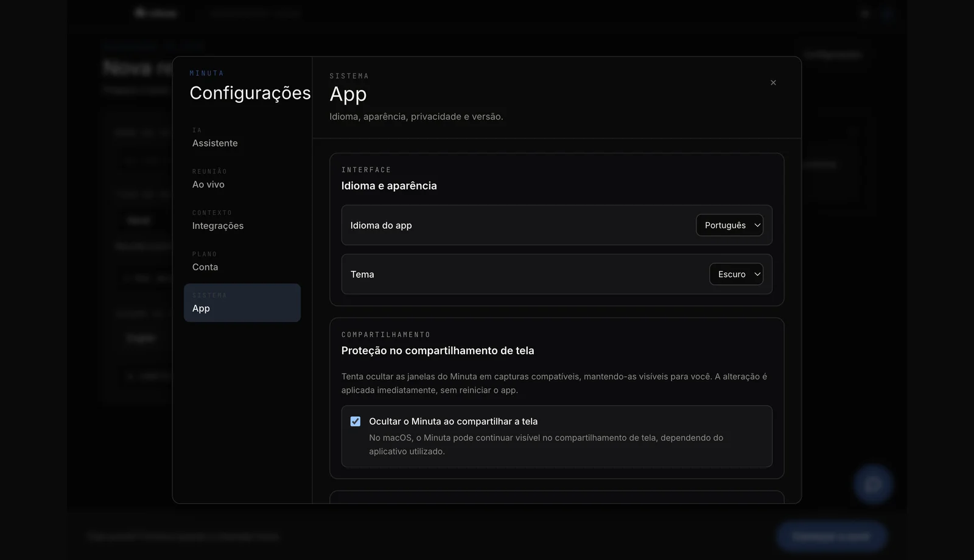Switch to the Ao vivo section

(x=242, y=179)
